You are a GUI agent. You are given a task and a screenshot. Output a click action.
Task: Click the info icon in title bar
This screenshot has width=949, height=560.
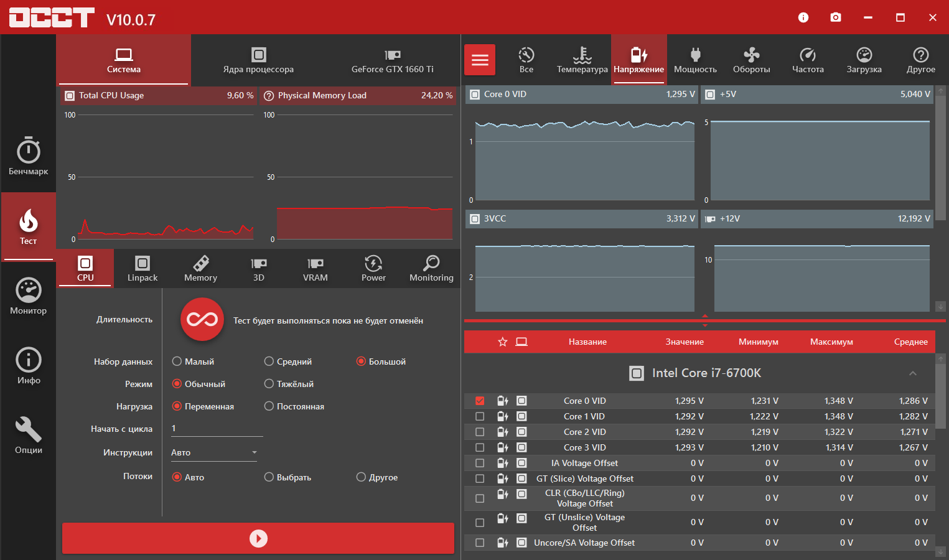point(803,17)
